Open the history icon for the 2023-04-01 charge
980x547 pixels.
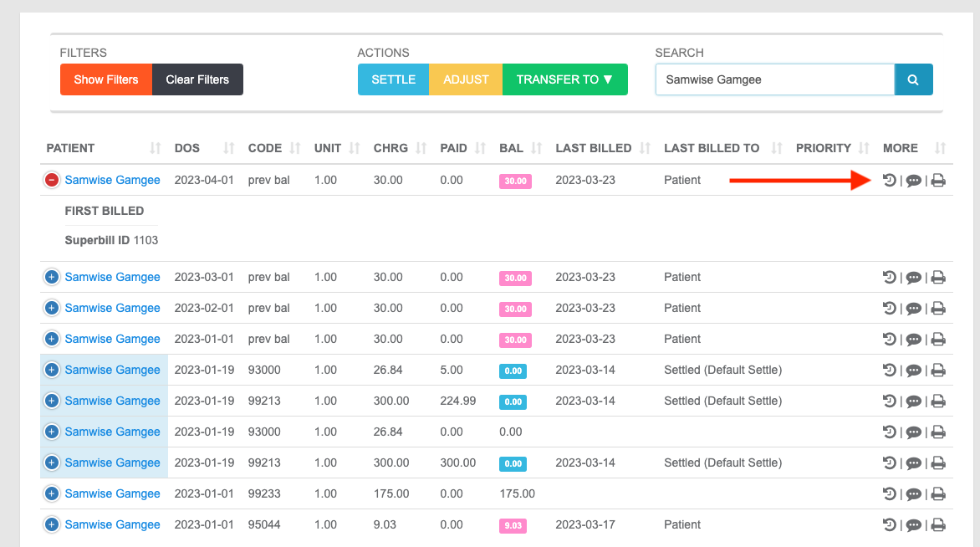tap(890, 179)
